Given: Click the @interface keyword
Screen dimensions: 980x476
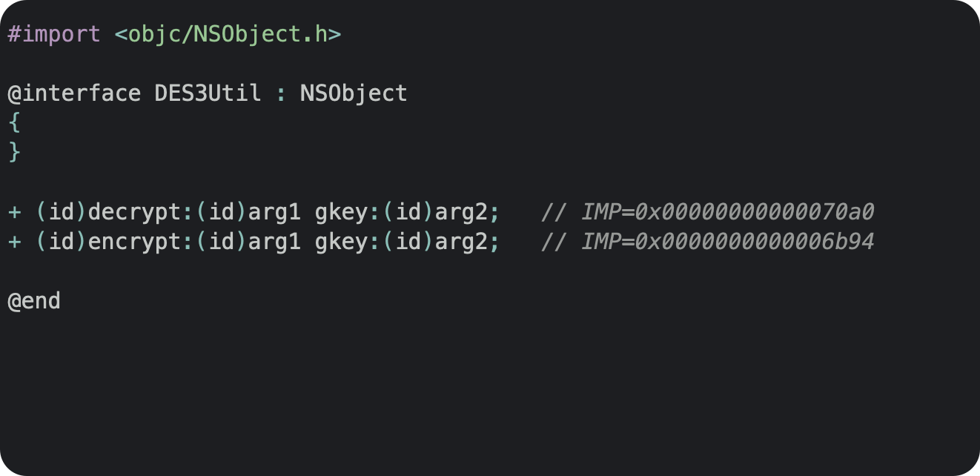Looking at the screenshot, I should coord(74,93).
